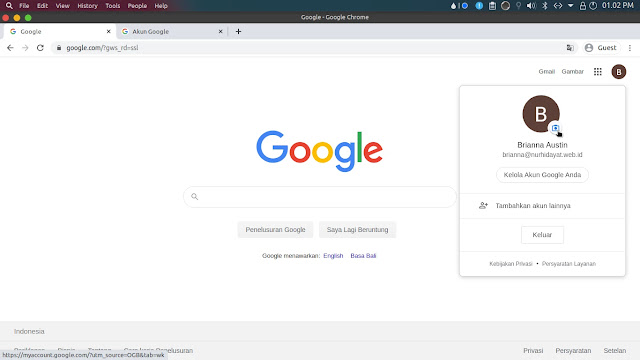This screenshot has height=360, width=640.
Task: Click Kelola Akun Google Anda button
Action: [x=542, y=175]
